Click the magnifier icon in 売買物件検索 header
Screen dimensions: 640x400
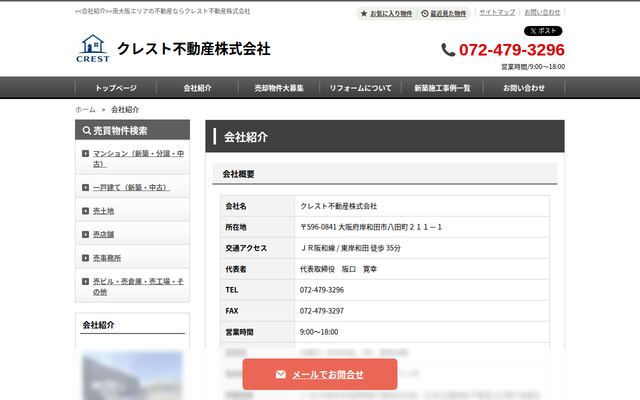87,130
